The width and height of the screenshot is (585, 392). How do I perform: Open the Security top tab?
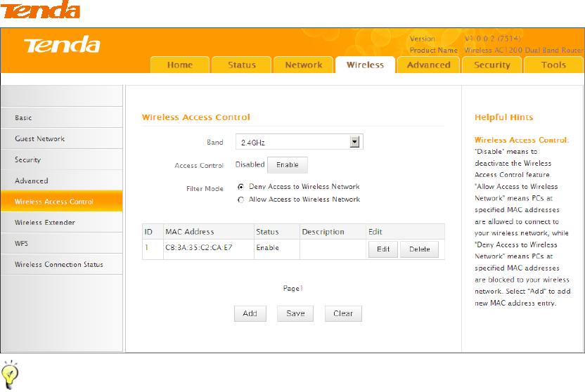491,65
